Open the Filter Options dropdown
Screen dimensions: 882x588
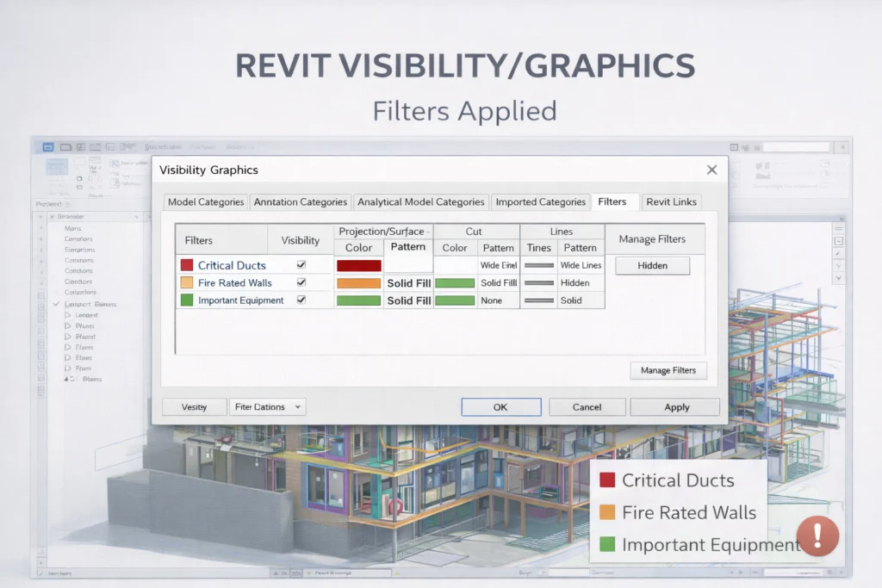point(267,406)
